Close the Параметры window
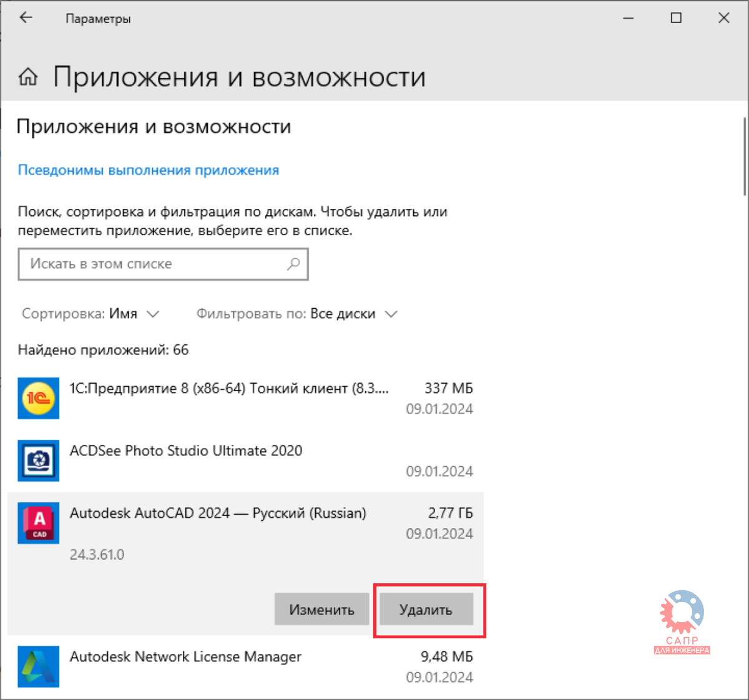749x700 pixels. (x=724, y=18)
